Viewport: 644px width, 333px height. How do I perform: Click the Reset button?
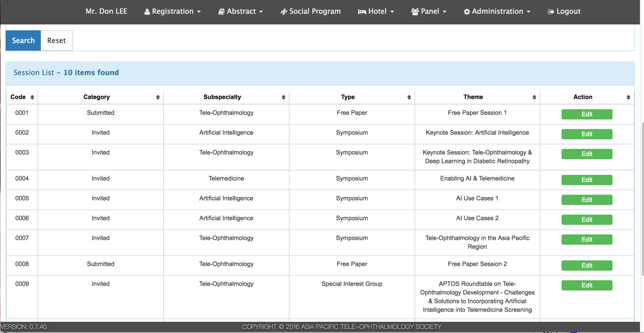tap(56, 41)
